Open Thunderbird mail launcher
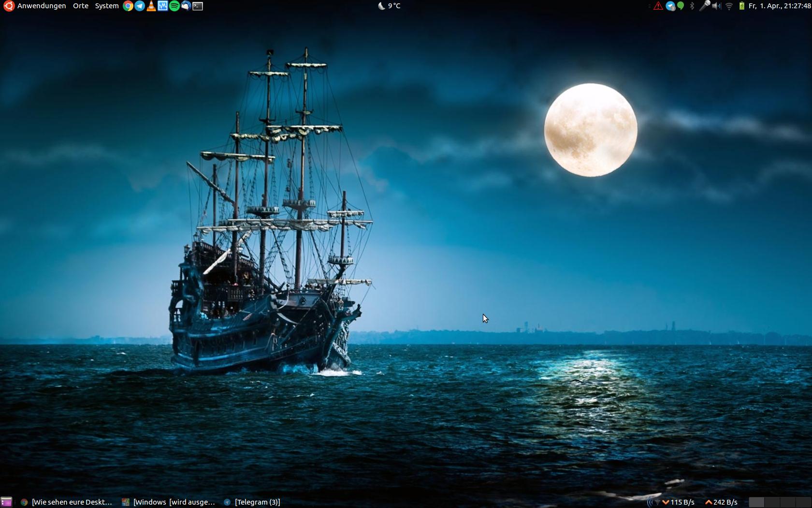812x508 pixels. click(186, 6)
